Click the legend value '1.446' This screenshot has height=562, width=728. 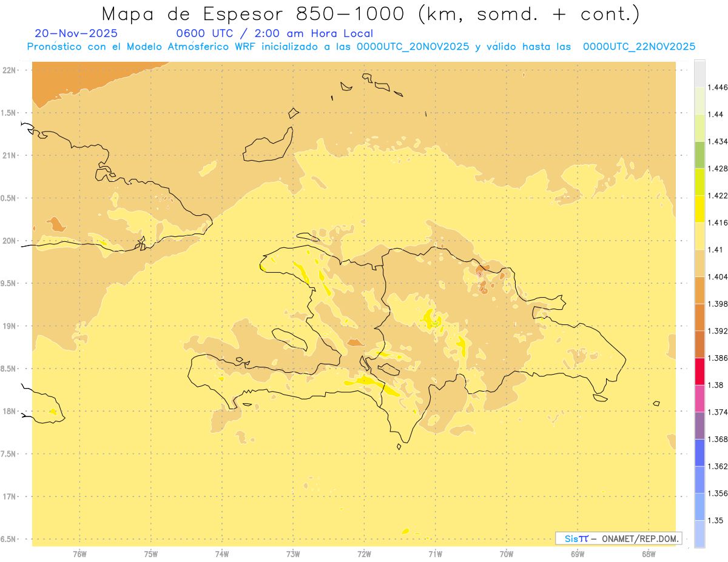tap(718, 87)
